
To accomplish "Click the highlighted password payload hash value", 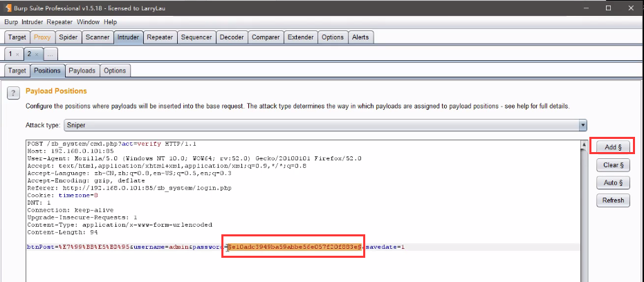I will click(x=292, y=247).
